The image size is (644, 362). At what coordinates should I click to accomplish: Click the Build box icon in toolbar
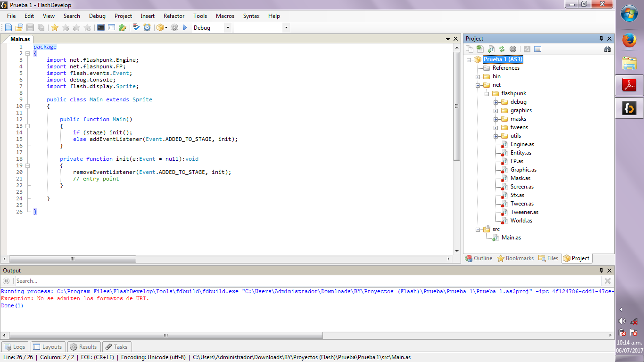click(x=160, y=28)
